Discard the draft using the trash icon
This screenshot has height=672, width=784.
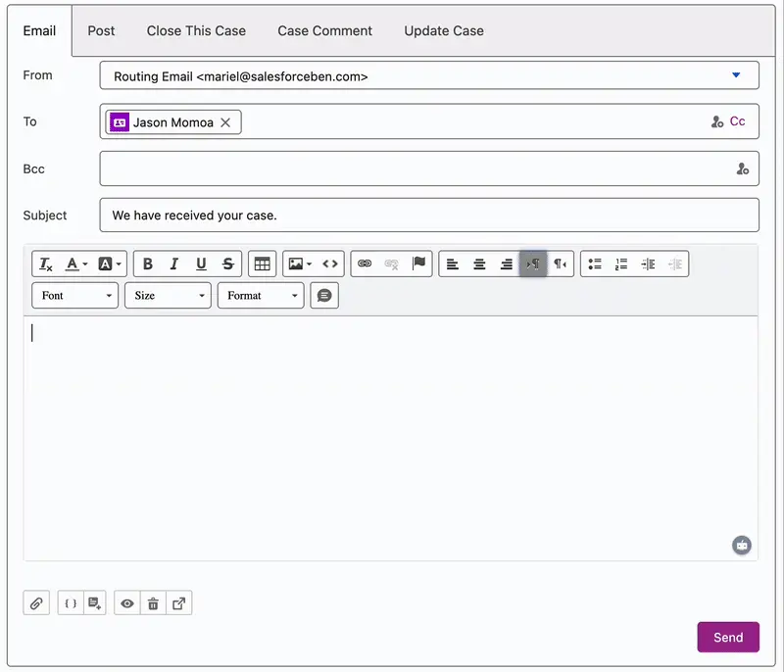coord(153,603)
